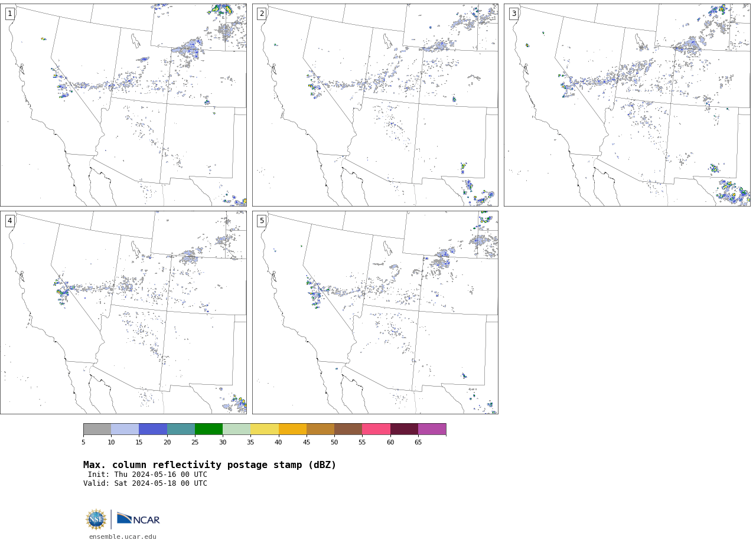Select the orange 40-45 dBZ swatch

click(x=292, y=429)
